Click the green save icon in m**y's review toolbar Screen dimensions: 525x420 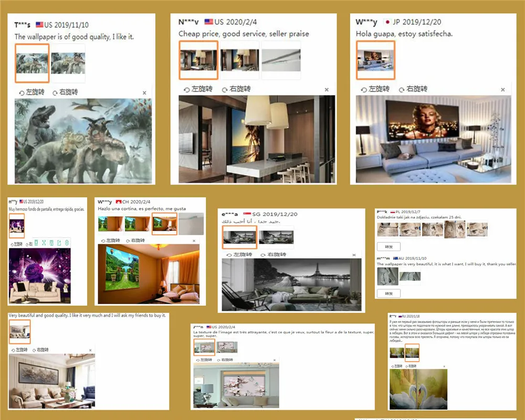[x=51, y=243]
